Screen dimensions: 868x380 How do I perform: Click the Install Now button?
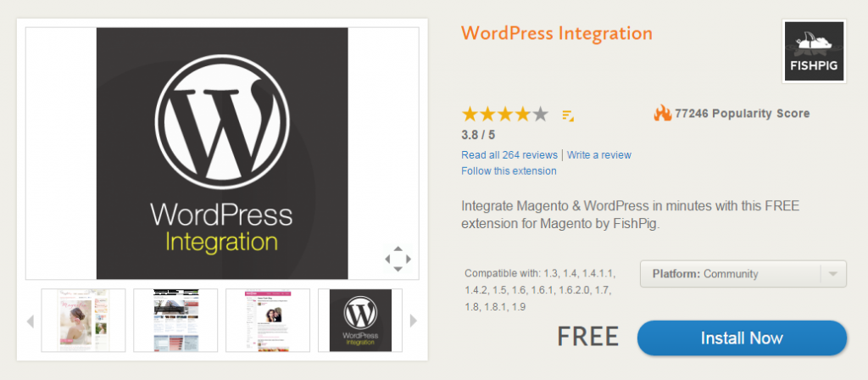(x=742, y=338)
